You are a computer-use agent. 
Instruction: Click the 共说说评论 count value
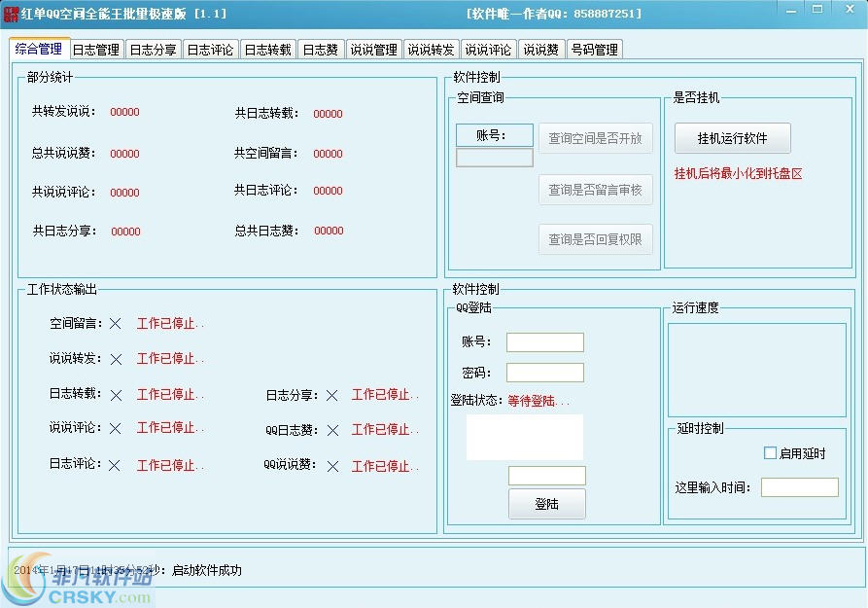click(x=124, y=193)
